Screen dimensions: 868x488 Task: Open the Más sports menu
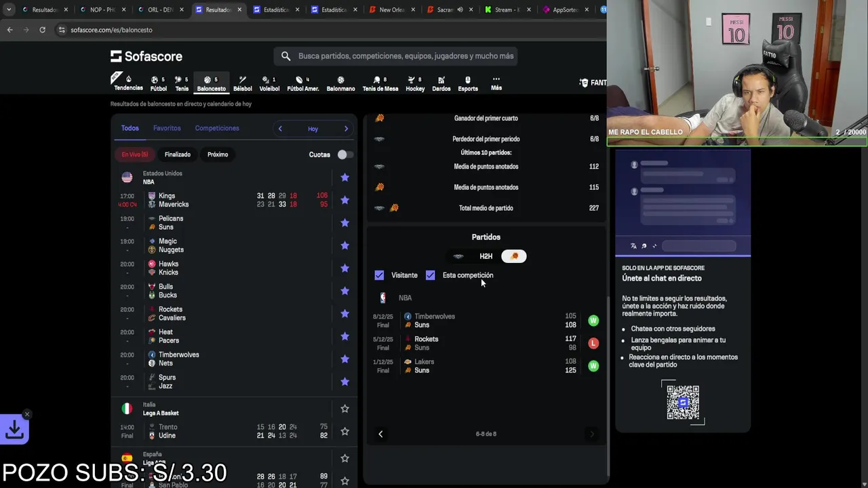tap(496, 83)
